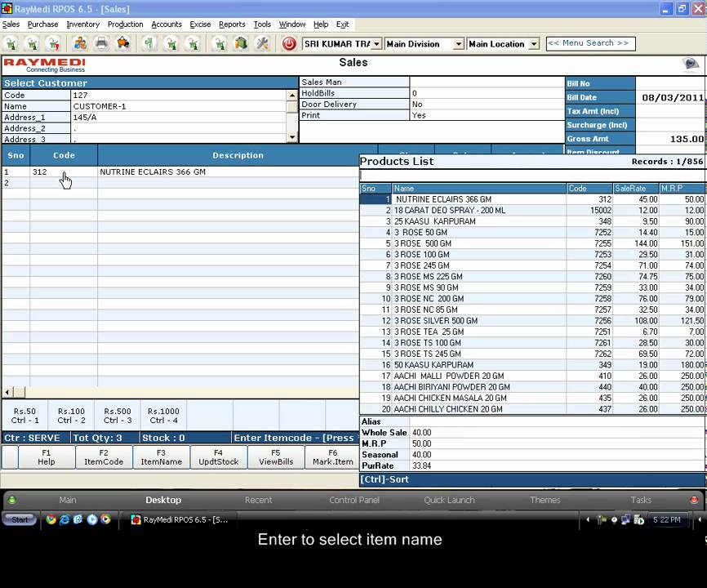Open the Excise menu
The height and width of the screenshot is (588, 707).
200,24
